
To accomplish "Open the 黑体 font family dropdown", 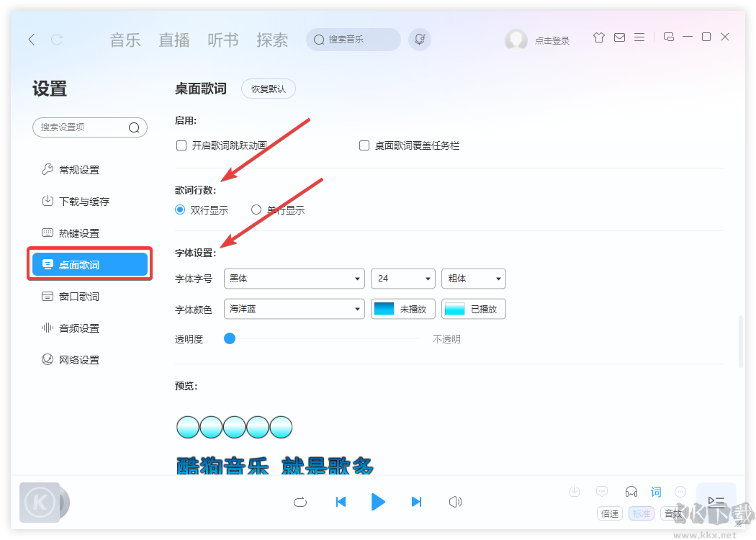I will pyautogui.click(x=294, y=279).
